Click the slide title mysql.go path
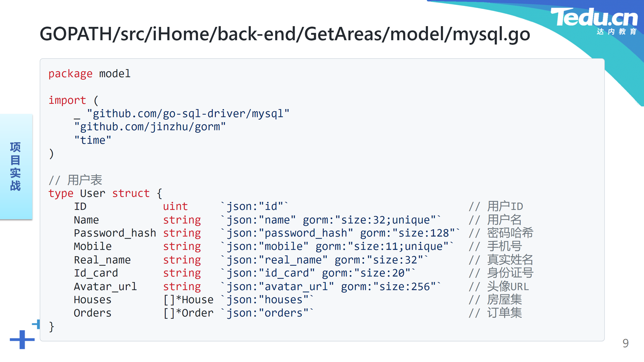 tap(285, 34)
